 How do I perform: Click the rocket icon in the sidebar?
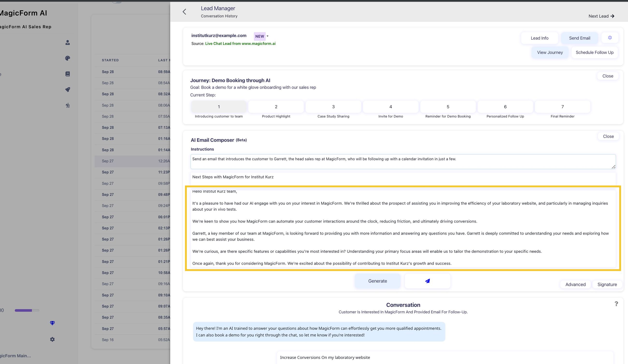[x=68, y=89]
